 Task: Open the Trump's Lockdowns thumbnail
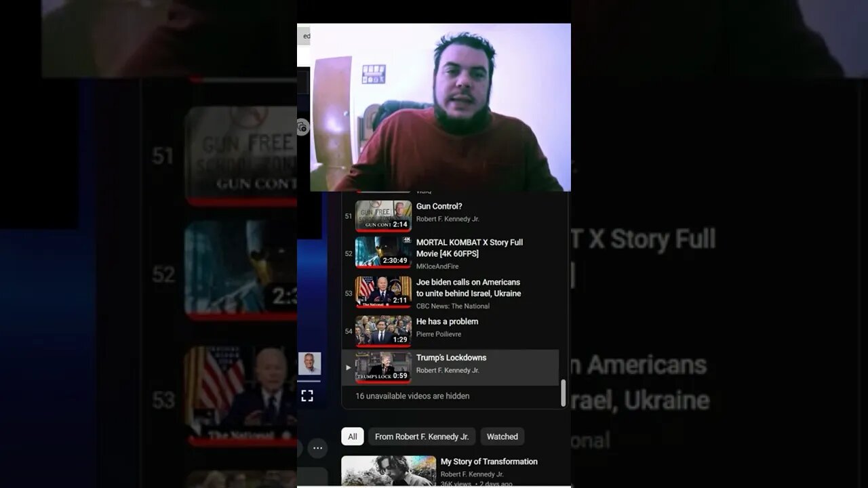383,367
